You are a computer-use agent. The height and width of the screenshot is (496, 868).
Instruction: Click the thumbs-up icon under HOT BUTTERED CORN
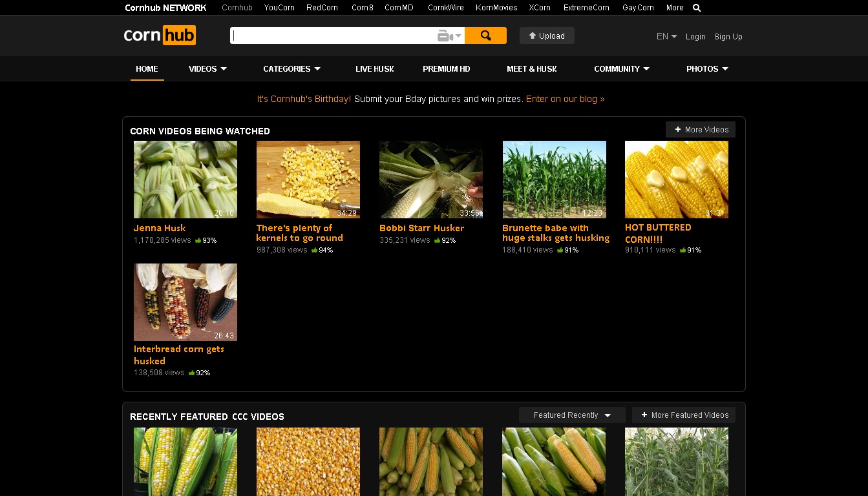coord(683,250)
